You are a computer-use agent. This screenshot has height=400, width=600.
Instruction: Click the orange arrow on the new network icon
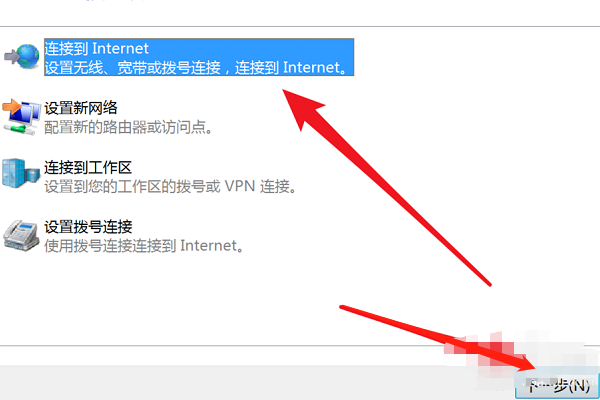tap(11, 107)
